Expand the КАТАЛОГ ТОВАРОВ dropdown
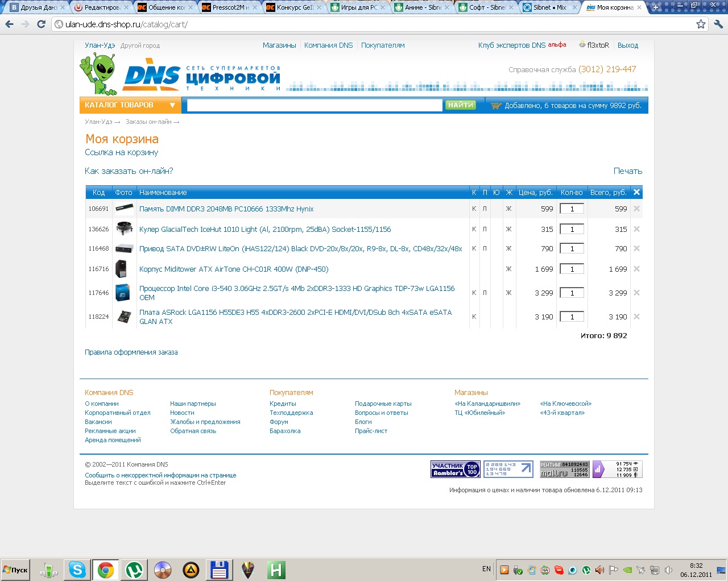Screen dimensions: 728x582 click(130, 105)
